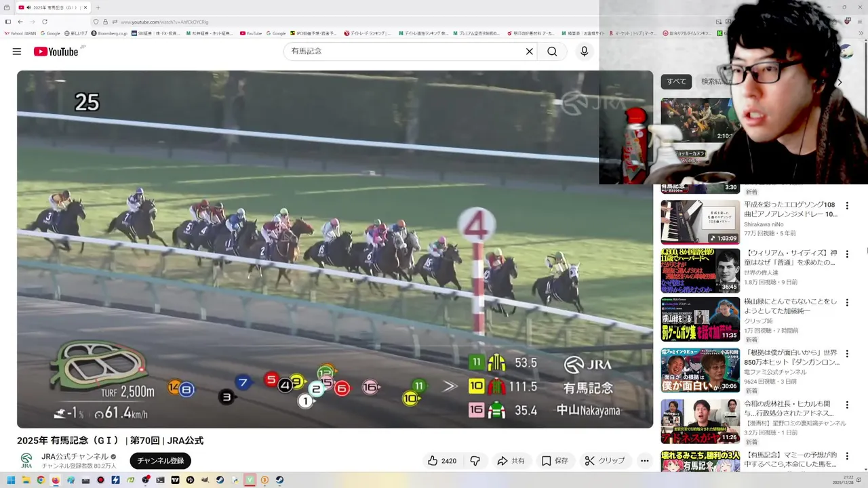
Task: Close the 2025年 有馬記念 browser tab
Action: [85, 7]
